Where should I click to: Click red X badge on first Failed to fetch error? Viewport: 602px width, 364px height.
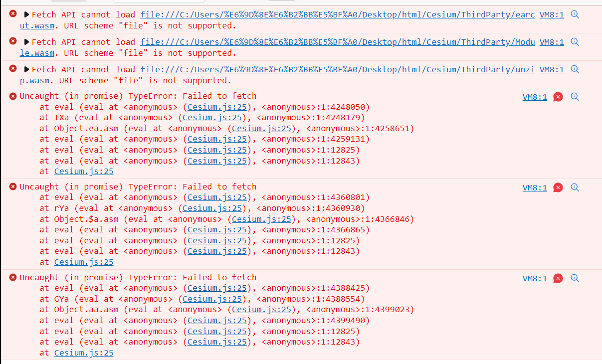point(558,97)
